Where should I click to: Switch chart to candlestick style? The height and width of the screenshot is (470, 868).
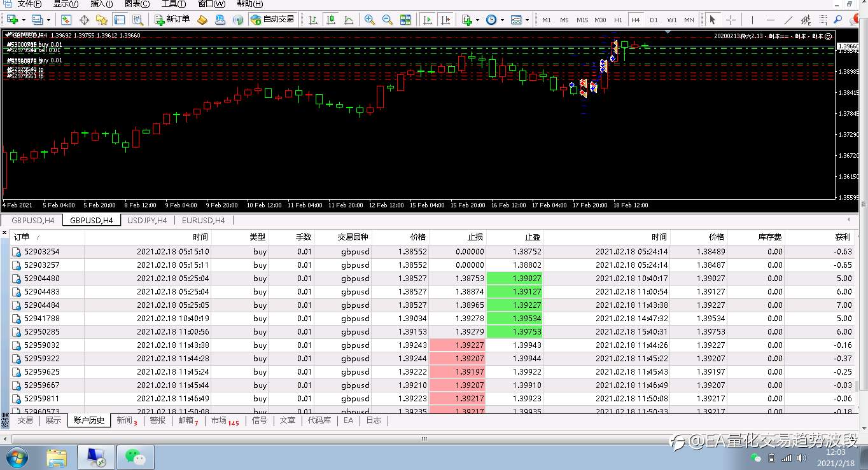click(331, 20)
